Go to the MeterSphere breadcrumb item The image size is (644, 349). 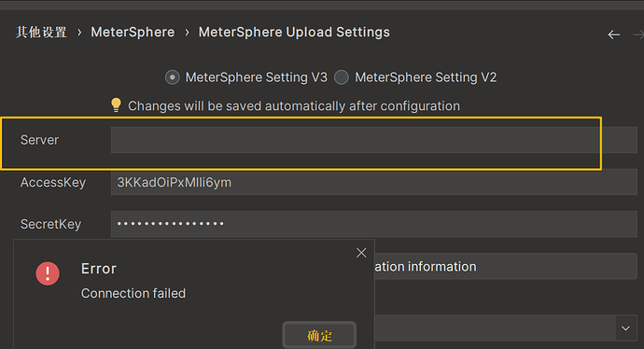[x=133, y=32]
